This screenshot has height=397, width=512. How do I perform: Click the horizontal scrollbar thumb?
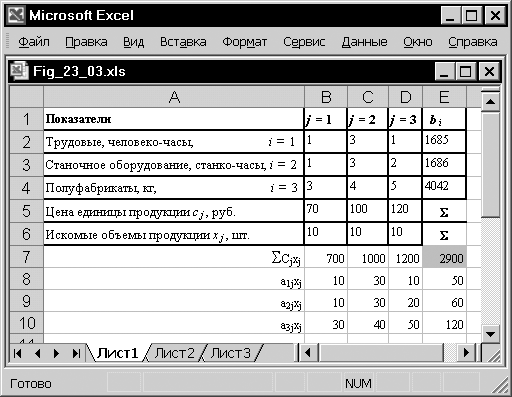coord(380,353)
